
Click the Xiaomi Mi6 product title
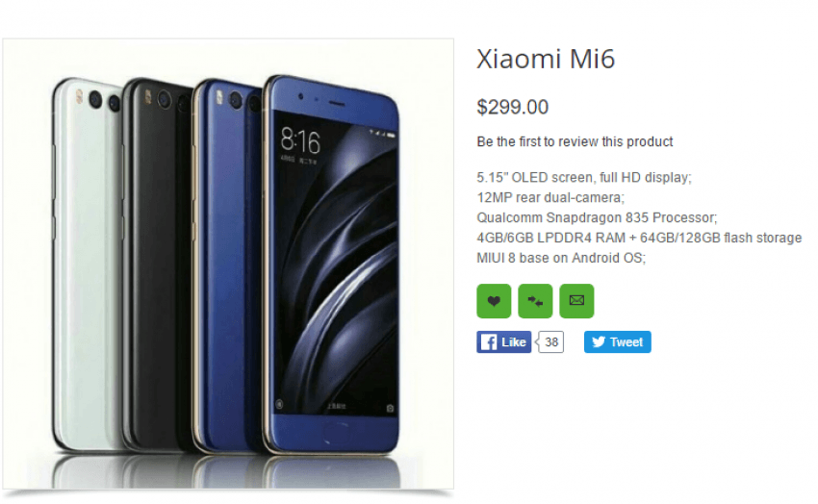click(546, 59)
